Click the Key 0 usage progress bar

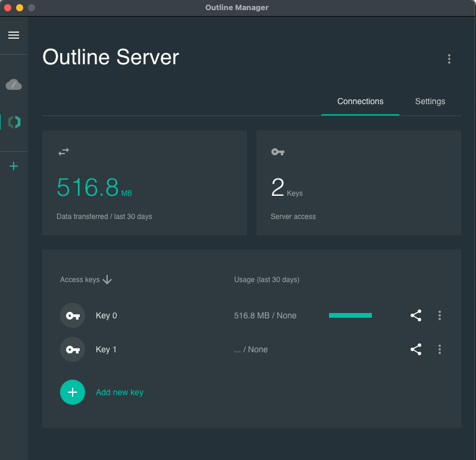coord(350,315)
